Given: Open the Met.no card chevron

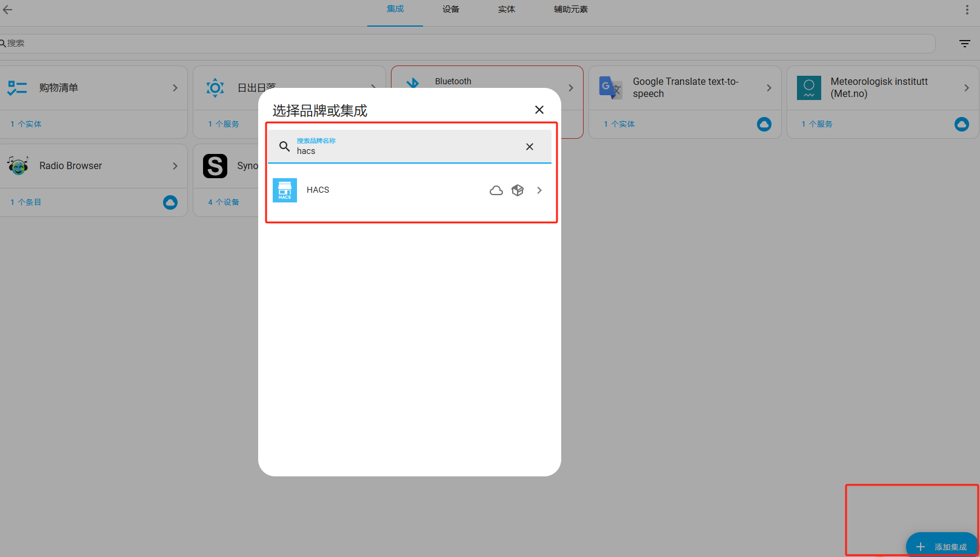Looking at the screenshot, I should (x=967, y=88).
